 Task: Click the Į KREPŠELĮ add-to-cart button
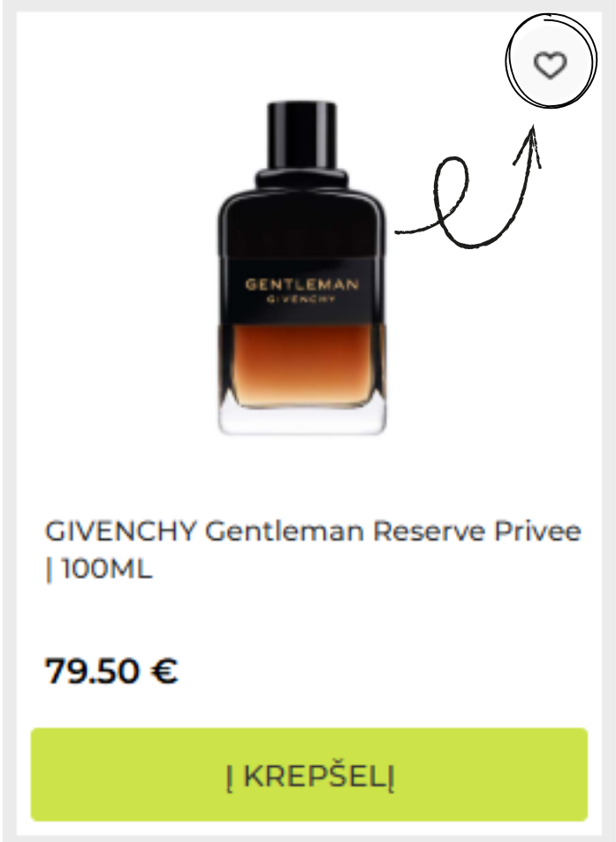coord(308,774)
